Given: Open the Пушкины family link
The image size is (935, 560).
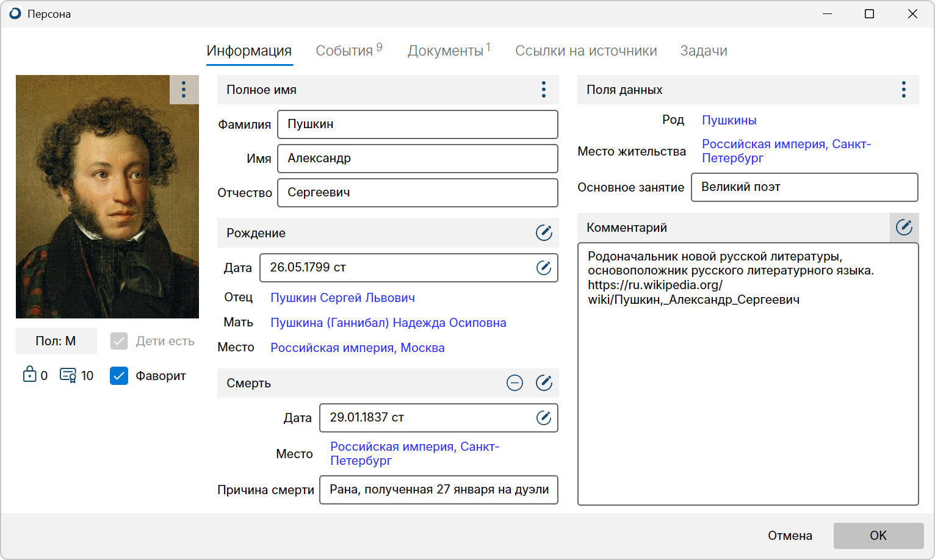Looking at the screenshot, I should [729, 120].
